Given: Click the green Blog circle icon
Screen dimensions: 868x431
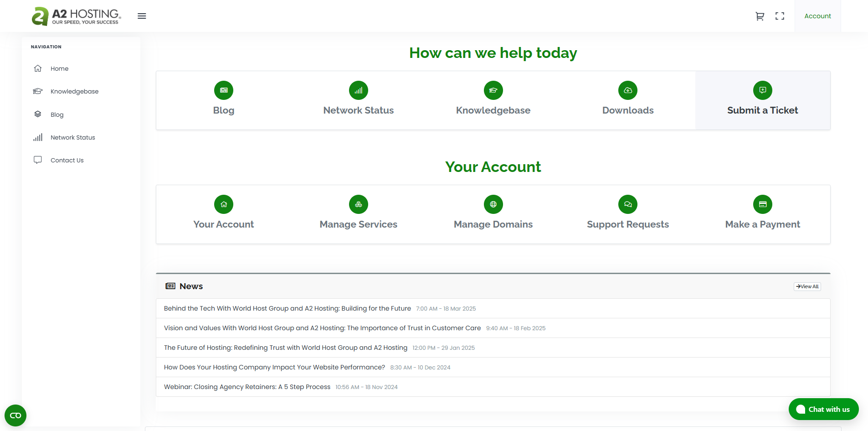Looking at the screenshot, I should [224, 90].
